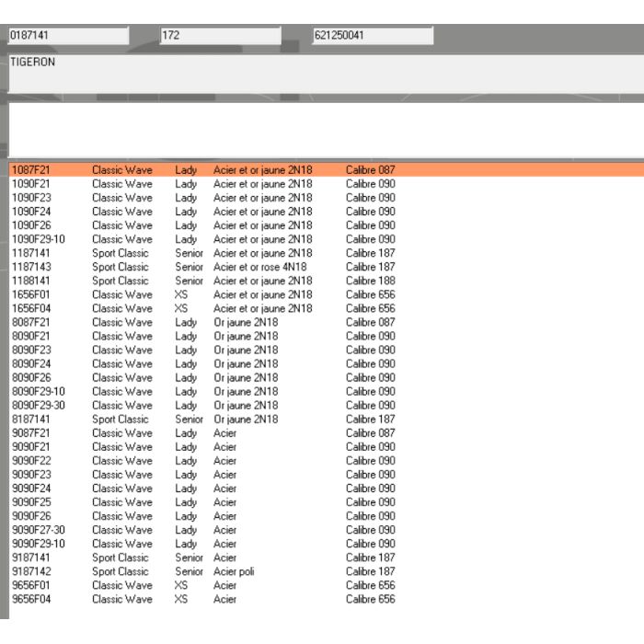644x644 pixels.
Task: Select row 9090F26 Acier
Action: (x=326, y=516)
